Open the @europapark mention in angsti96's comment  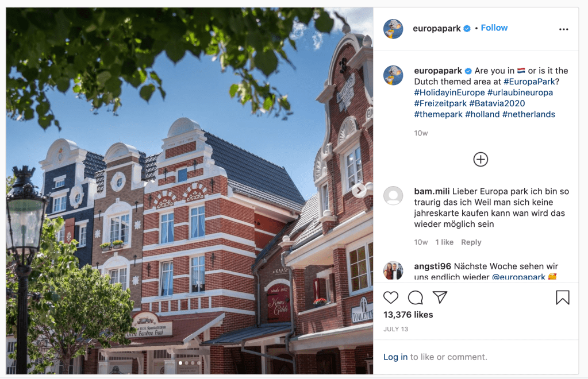[518, 277]
